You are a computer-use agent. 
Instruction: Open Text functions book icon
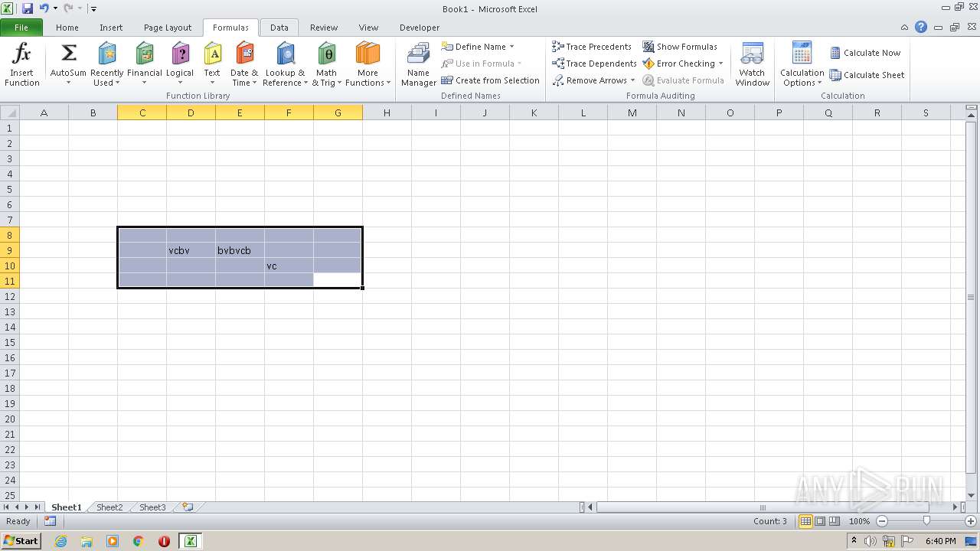point(212,54)
